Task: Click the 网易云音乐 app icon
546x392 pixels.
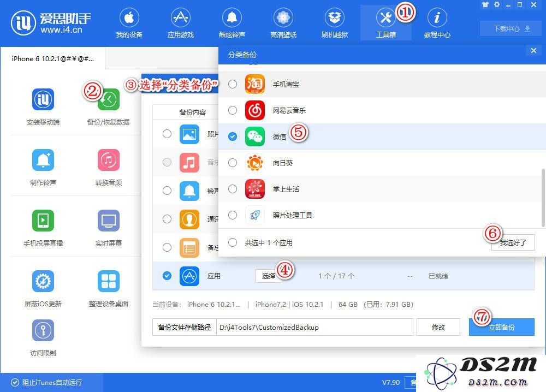Action: (255, 110)
